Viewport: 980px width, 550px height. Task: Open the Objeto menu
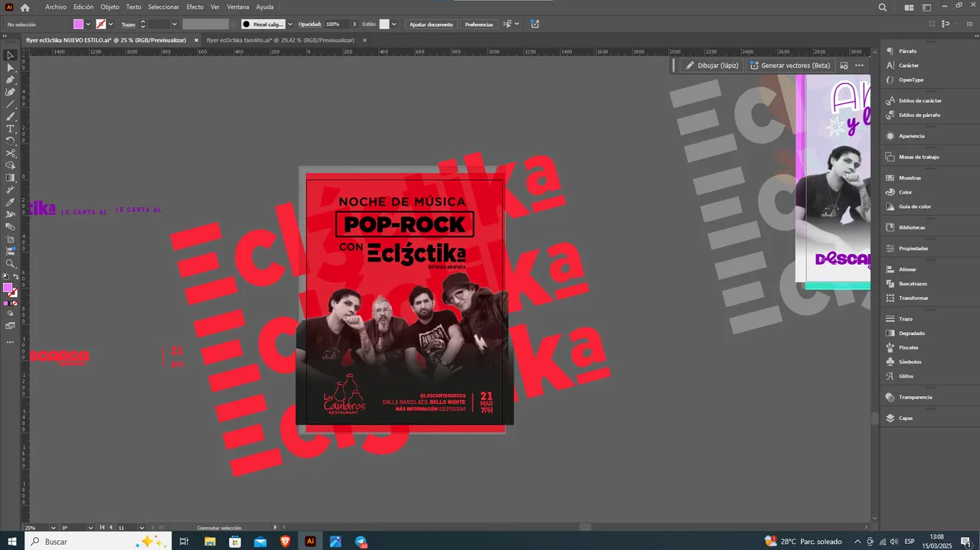tap(110, 7)
